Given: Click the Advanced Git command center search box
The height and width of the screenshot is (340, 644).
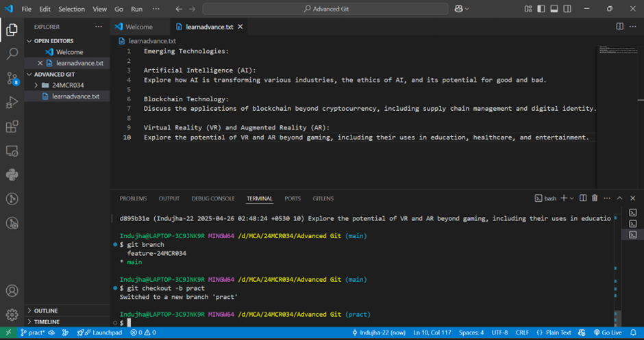Looking at the screenshot, I should tap(325, 9).
